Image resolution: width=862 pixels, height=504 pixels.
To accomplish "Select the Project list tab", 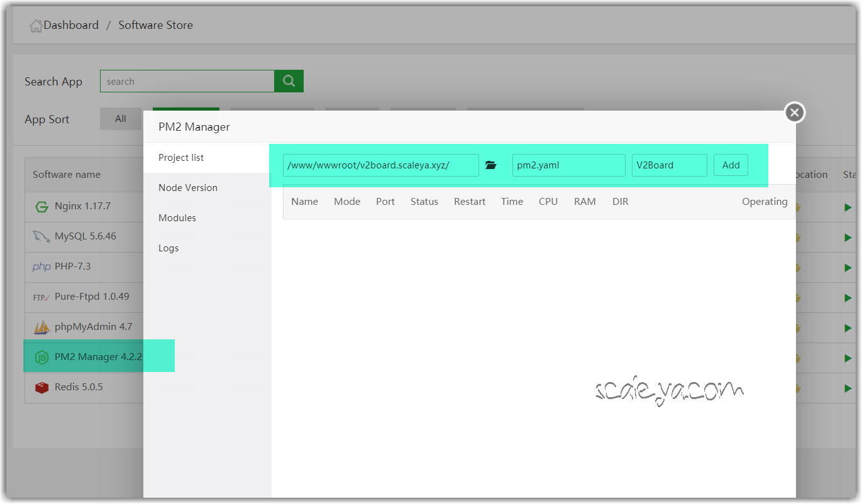I will click(181, 158).
